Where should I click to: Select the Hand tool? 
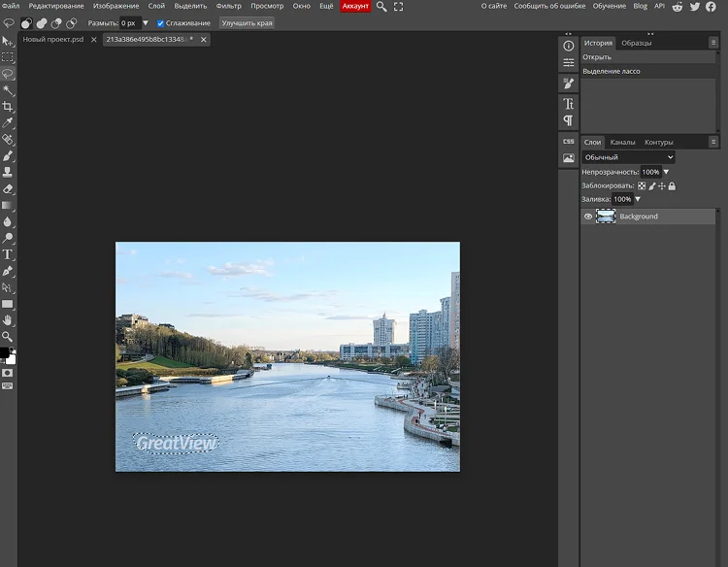[x=8, y=320]
